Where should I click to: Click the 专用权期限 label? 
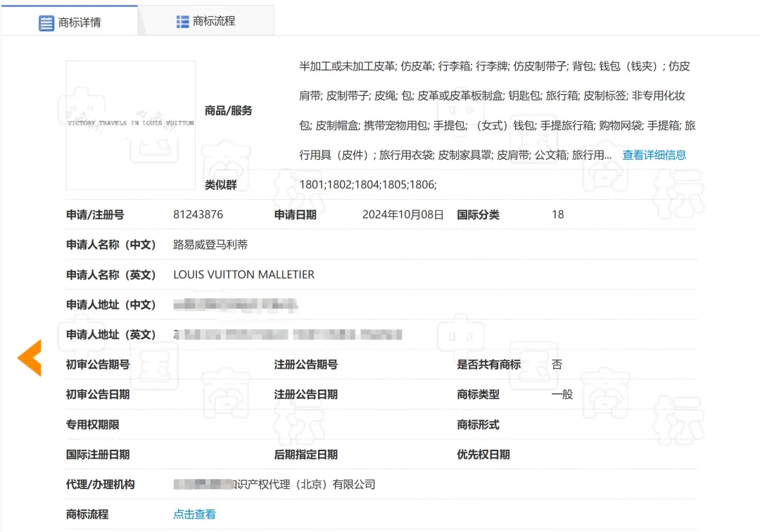point(92,424)
